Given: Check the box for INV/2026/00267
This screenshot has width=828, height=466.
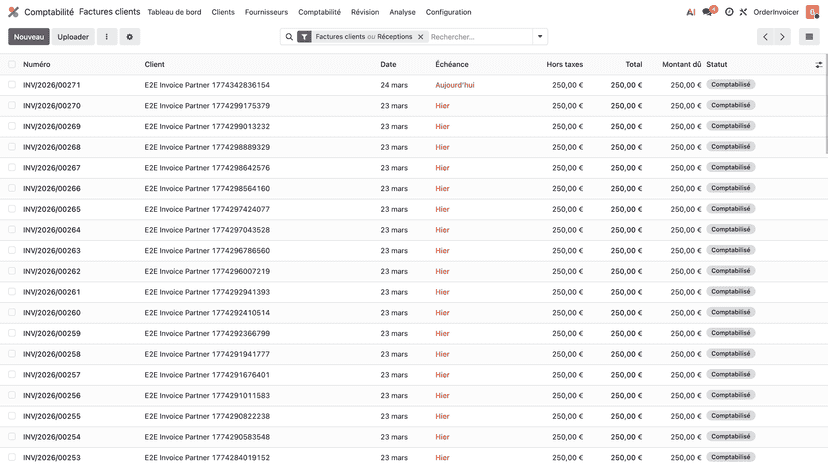Looking at the screenshot, I should tap(12, 167).
